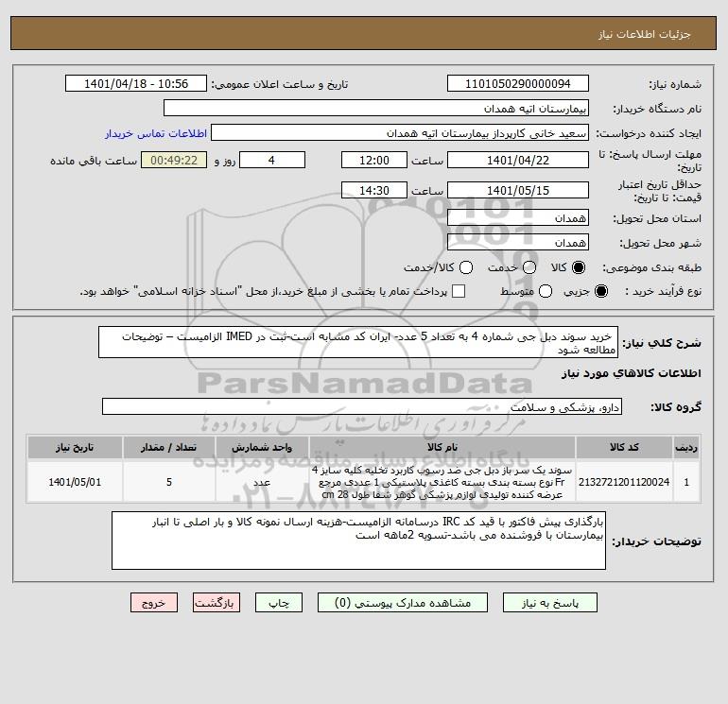Click the نام کالا column header

coord(442,447)
